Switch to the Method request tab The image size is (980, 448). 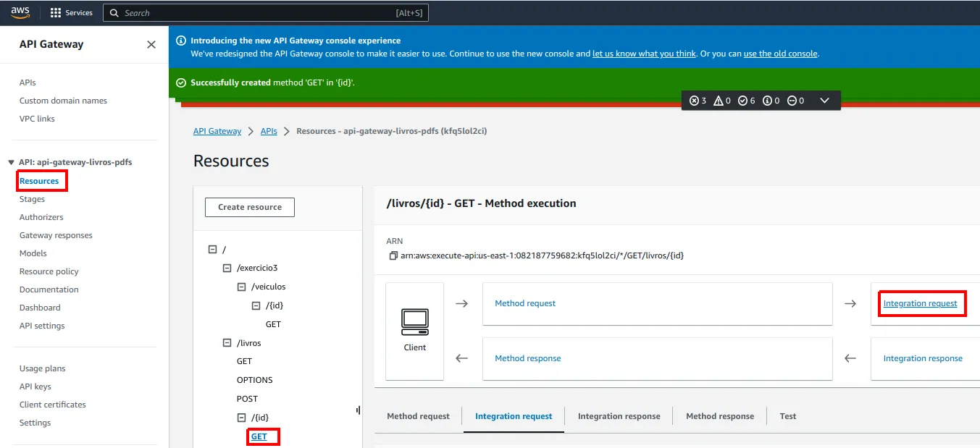pyautogui.click(x=418, y=416)
